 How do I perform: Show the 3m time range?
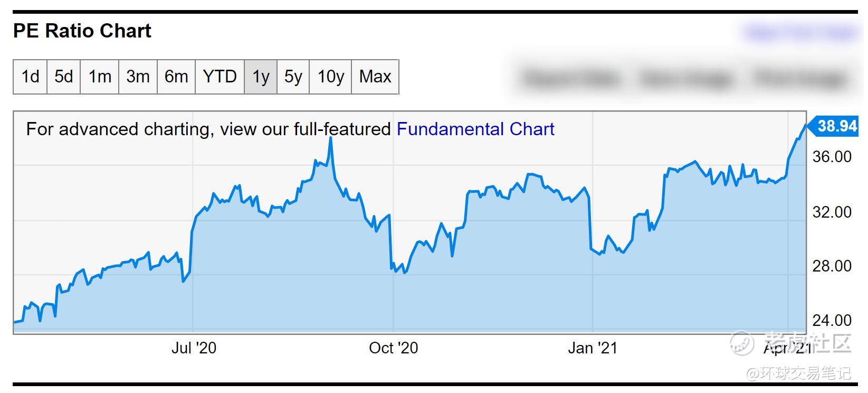point(138,77)
